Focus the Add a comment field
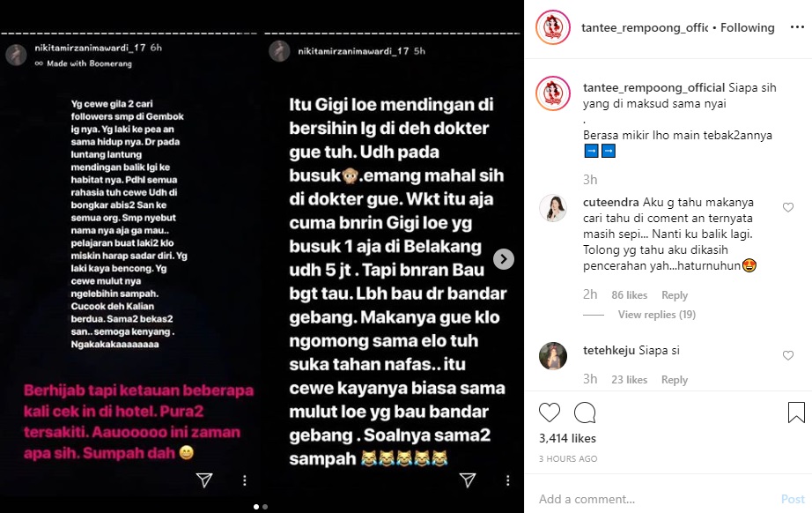This screenshot has height=513, width=812. tap(653, 499)
